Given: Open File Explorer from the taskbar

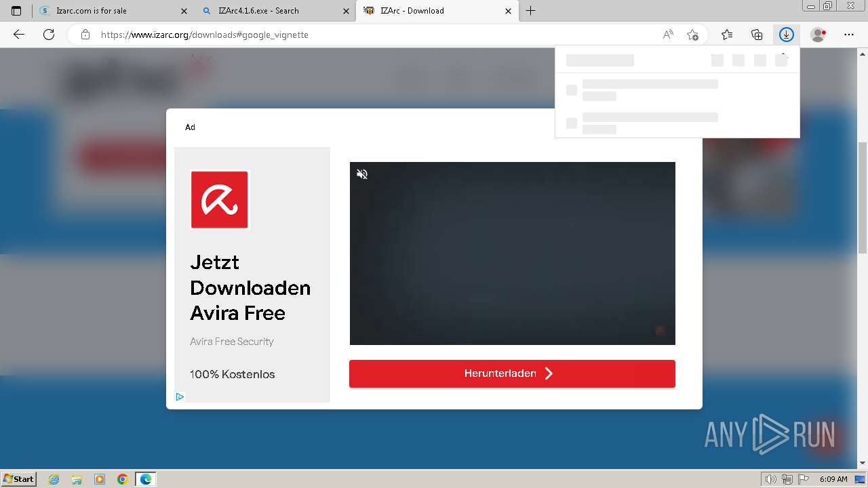Looking at the screenshot, I should (x=77, y=479).
